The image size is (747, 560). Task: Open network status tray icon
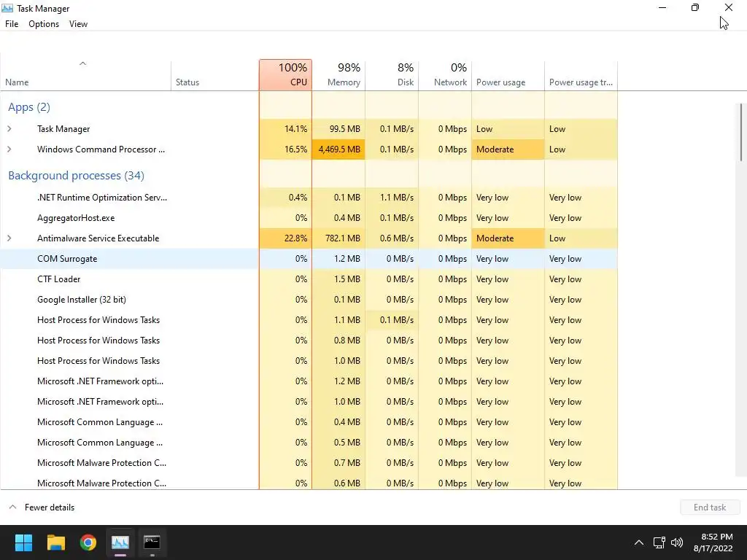pos(659,542)
